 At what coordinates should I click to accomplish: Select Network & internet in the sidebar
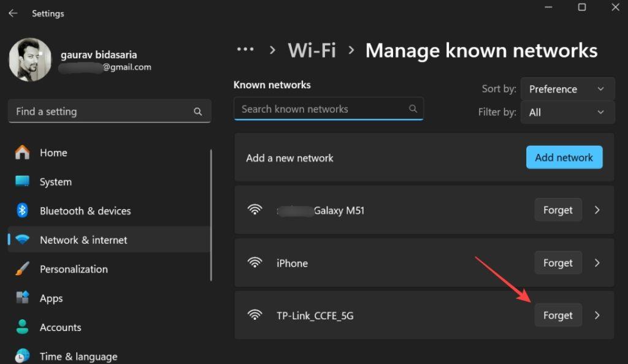click(x=109, y=240)
